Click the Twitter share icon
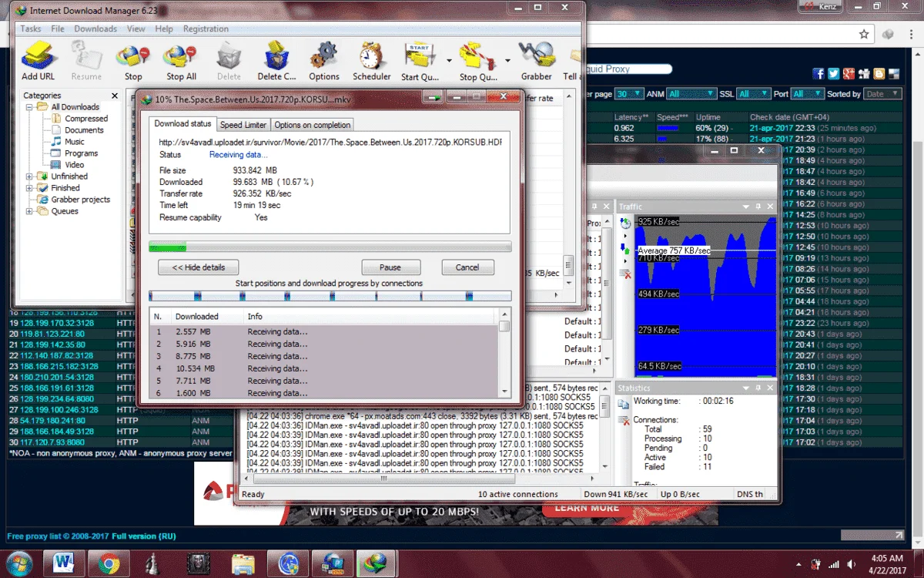 (834, 73)
